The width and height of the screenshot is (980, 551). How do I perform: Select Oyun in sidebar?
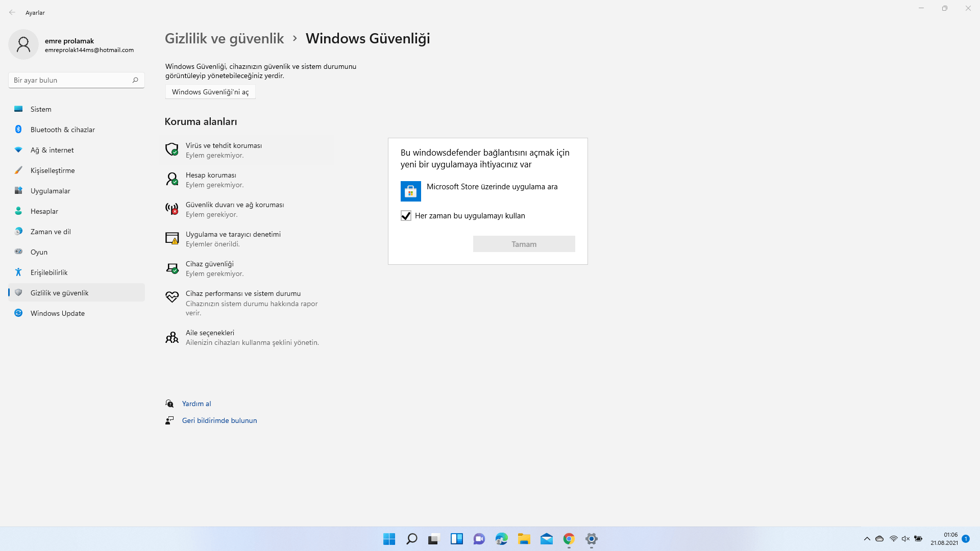[x=77, y=252]
